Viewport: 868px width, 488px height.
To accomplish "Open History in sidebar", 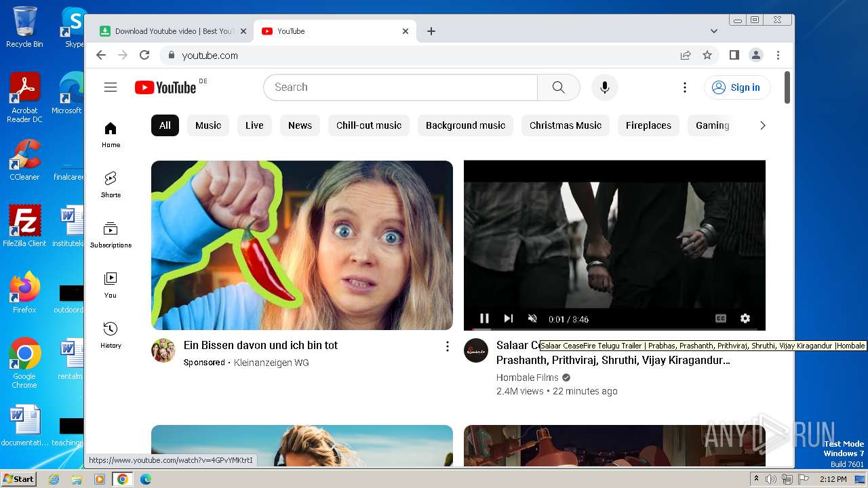I will (111, 335).
